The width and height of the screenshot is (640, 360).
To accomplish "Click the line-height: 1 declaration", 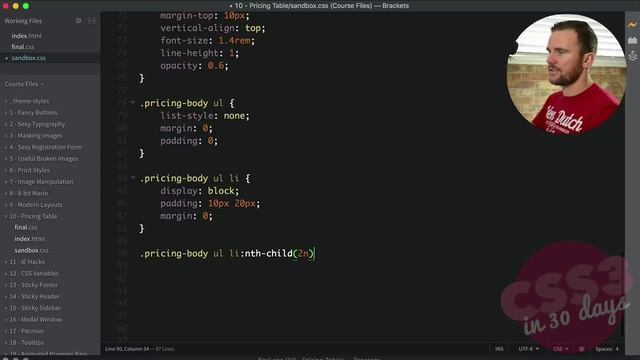I will pos(199,53).
